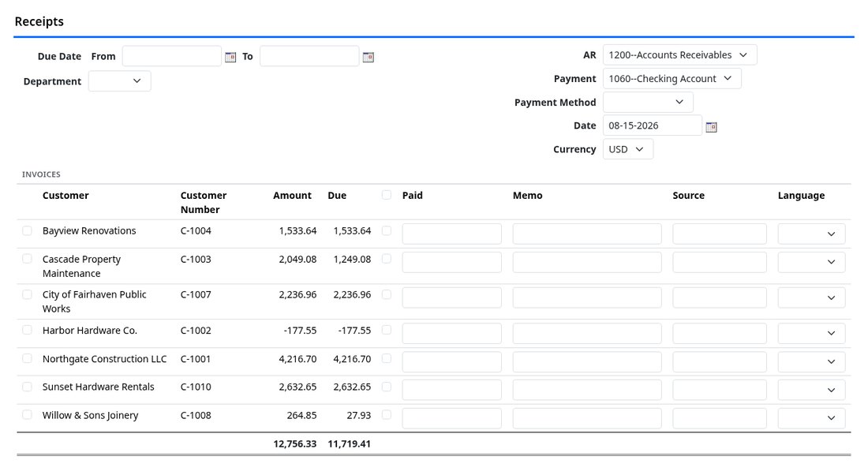Viewport: 868px width, 475px height.
Task: Open Language dropdown for Cascade Property Maintenance
Action: coord(811,262)
